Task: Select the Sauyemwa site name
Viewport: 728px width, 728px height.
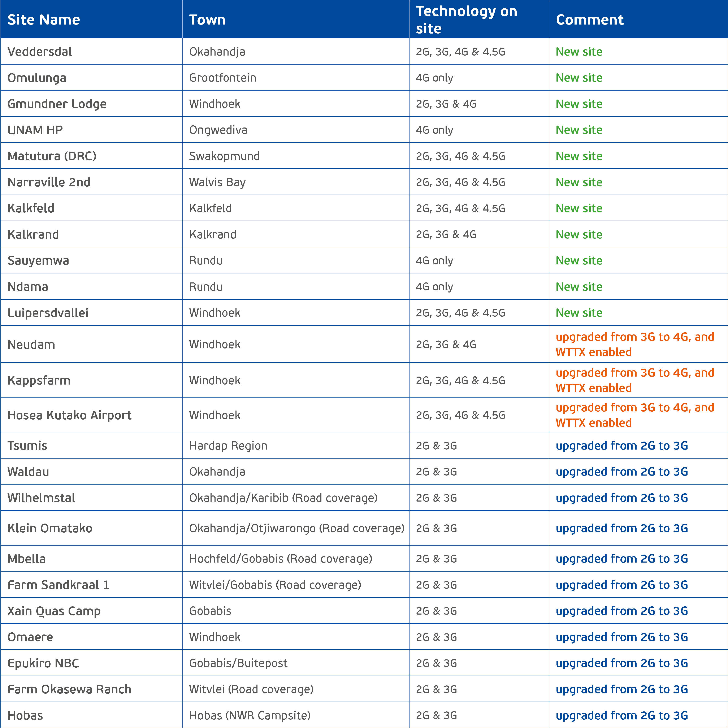Action: [38, 260]
